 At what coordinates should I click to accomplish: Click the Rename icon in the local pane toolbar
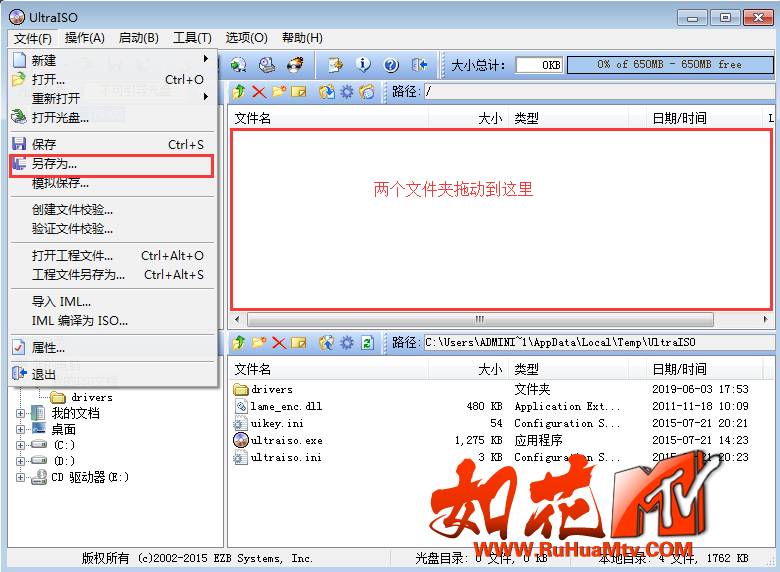[298, 343]
